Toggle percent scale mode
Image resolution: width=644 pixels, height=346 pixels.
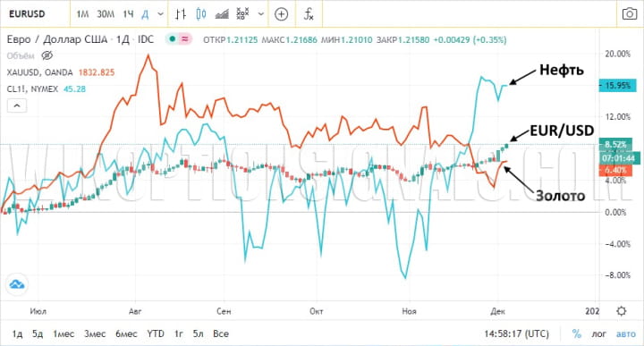point(577,333)
